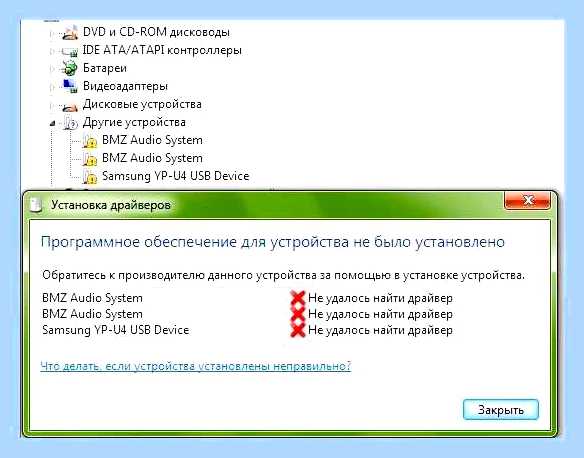Open the 'Что делать, если устройства установлены неправильно?' link
Image resolution: width=584 pixels, height=458 pixels.
[x=196, y=366]
